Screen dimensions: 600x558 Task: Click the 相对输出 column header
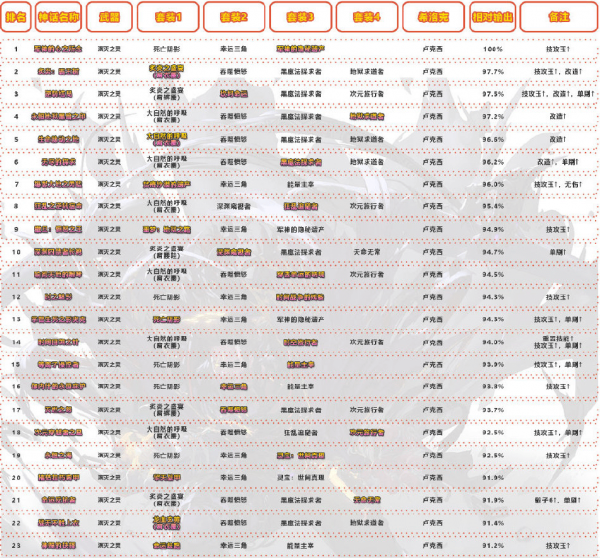point(493,17)
